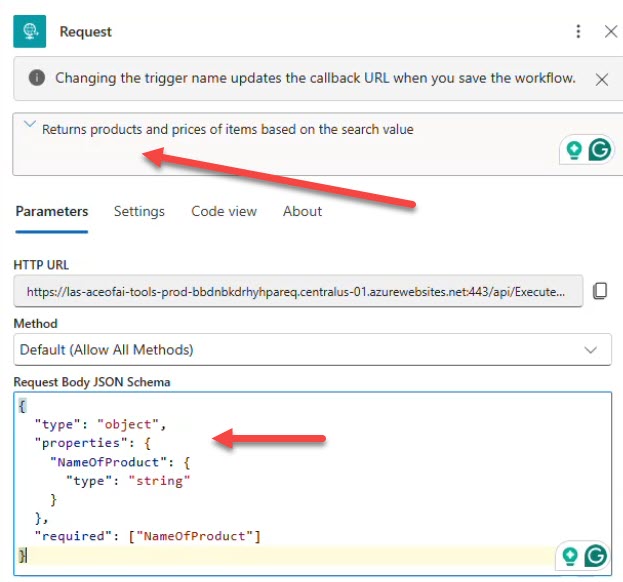Click the lightbulb icon in JSON schema editor
The image size is (623, 582).
(570, 556)
